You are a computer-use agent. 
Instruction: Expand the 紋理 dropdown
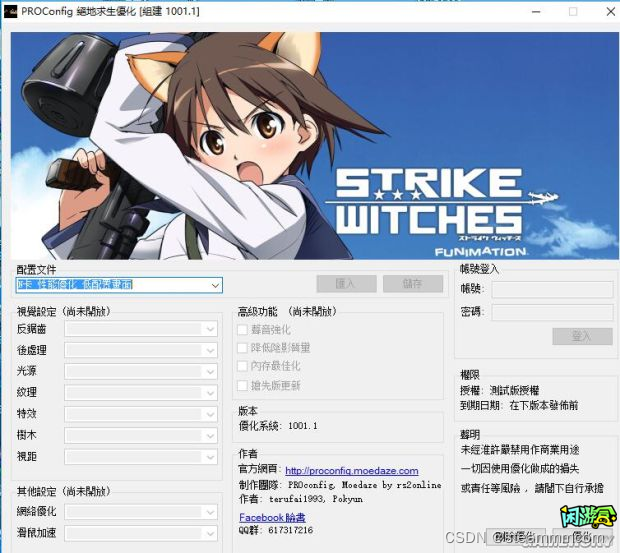[141, 393]
